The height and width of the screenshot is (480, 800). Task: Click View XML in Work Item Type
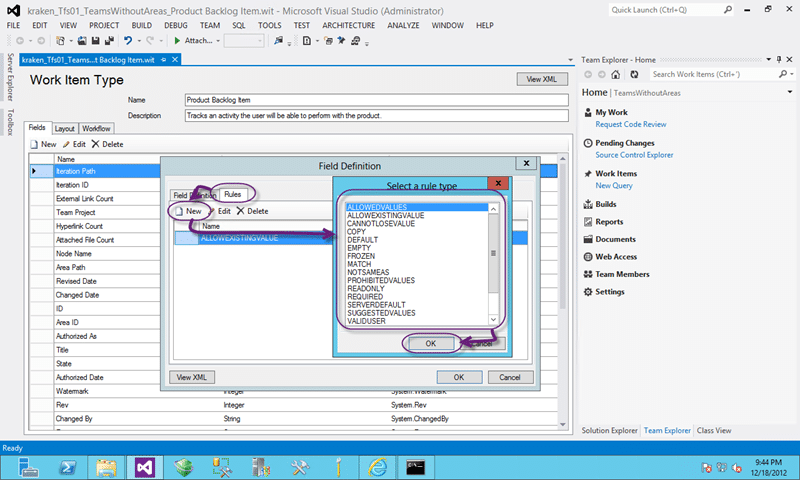click(542, 79)
